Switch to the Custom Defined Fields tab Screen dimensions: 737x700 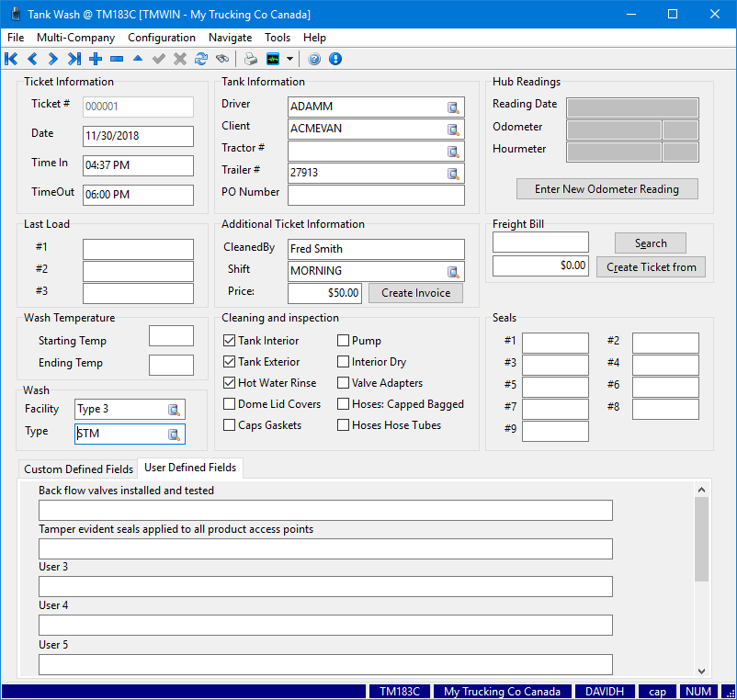pyautogui.click(x=78, y=469)
